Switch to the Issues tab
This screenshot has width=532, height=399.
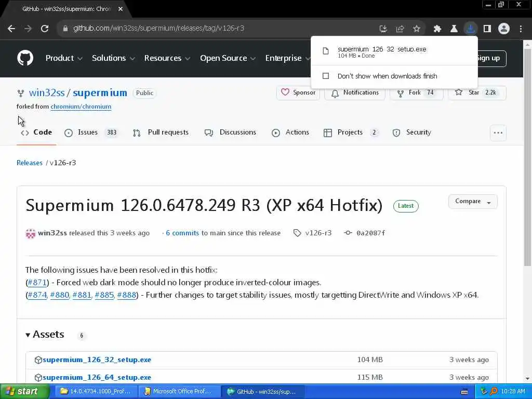(x=90, y=132)
